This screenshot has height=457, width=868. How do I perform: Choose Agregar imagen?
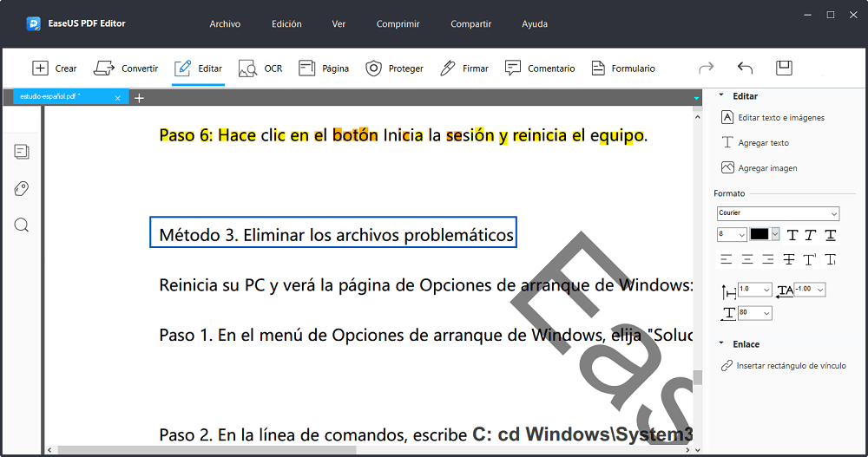[759, 167]
